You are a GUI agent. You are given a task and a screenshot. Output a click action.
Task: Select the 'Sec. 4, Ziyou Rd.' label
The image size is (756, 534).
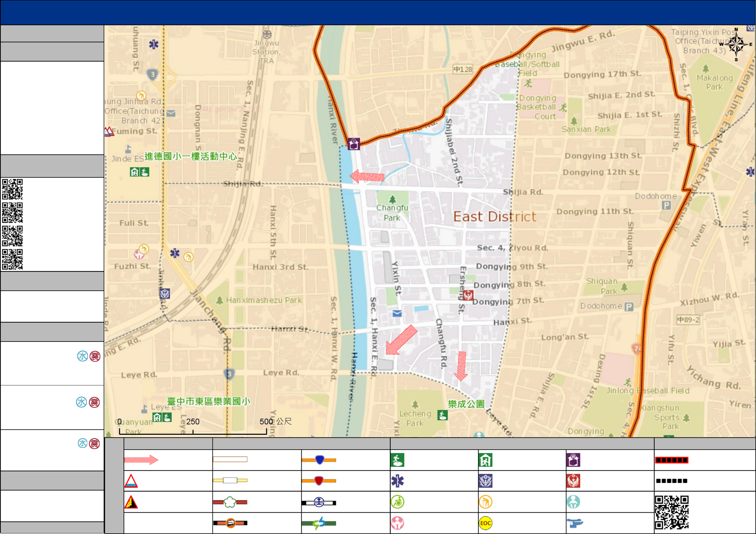(x=512, y=248)
